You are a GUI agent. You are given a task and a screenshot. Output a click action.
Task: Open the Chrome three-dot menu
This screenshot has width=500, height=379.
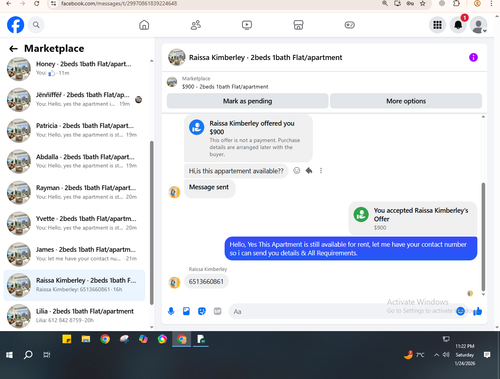click(x=491, y=4)
